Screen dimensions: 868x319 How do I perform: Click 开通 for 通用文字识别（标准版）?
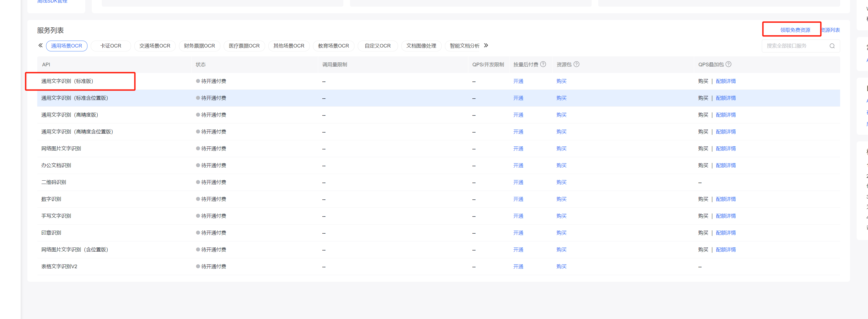tap(518, 81)
